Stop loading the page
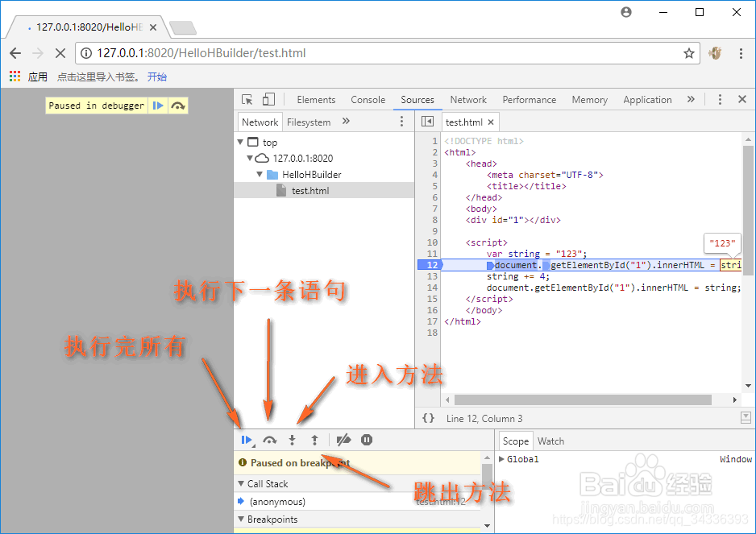756x534 pixels. click(x=60, y=53)
